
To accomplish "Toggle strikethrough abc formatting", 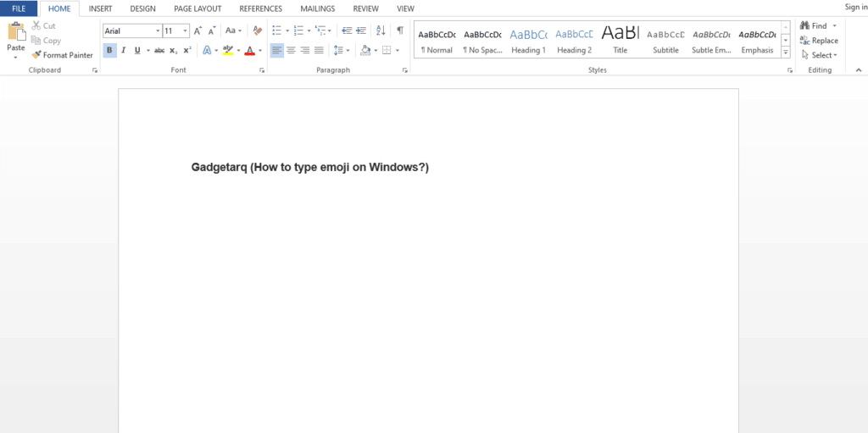I will pyautogui.click(x=159, y=50).
